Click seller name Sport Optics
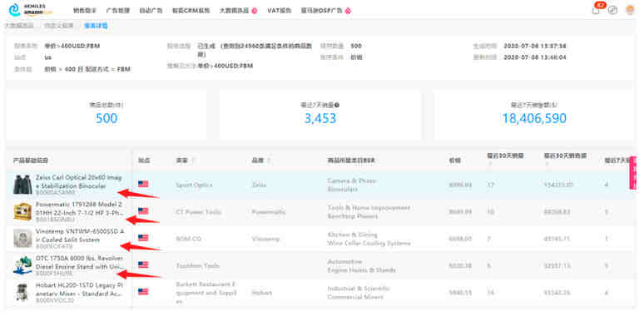Screen dimensions: 644x316 pyautogui.click(x=194, y=185)
